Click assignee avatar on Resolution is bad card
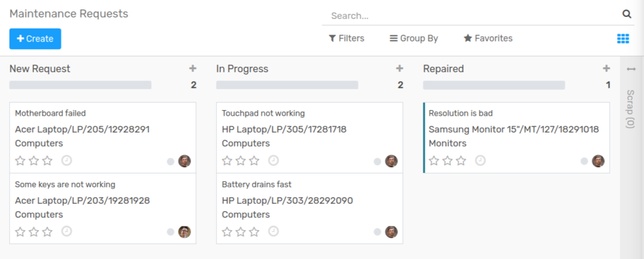This screenshot has height=259, width=644. pyautogui.click(x=598, y=161)
